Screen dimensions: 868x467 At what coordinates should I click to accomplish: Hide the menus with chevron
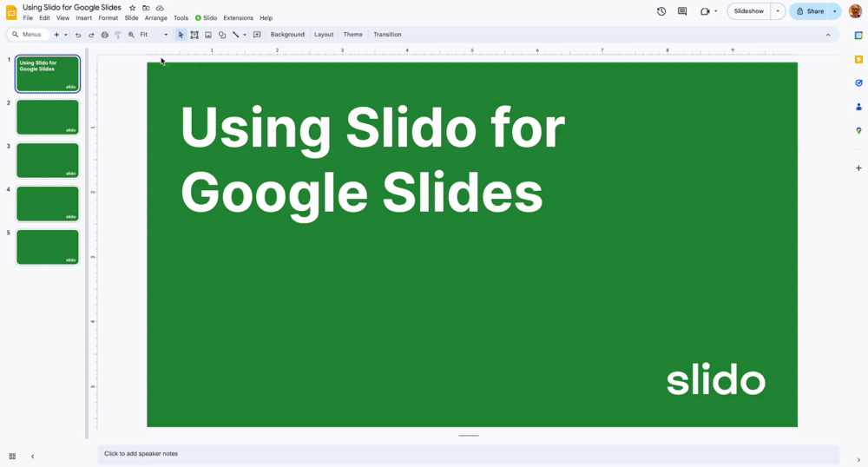(x=828, y=35)
